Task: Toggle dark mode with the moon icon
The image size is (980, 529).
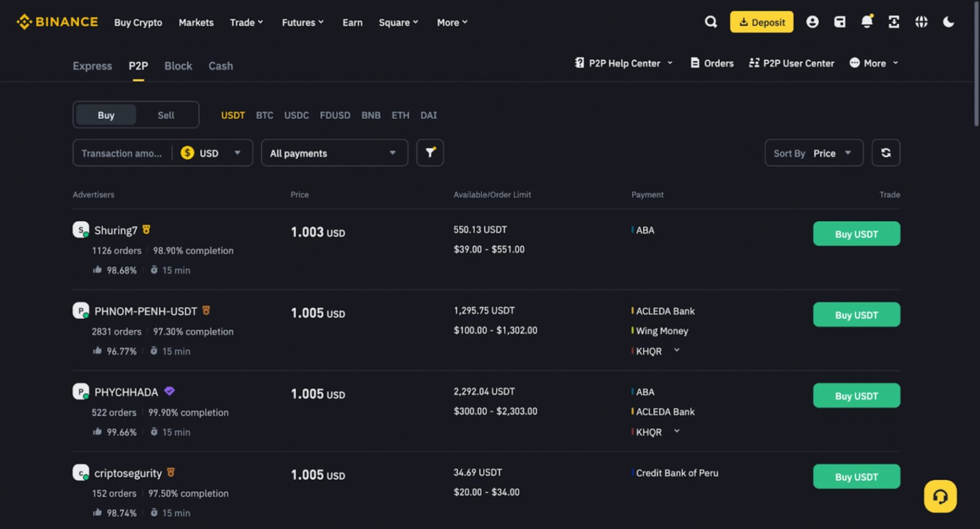Action: (948, 22)
